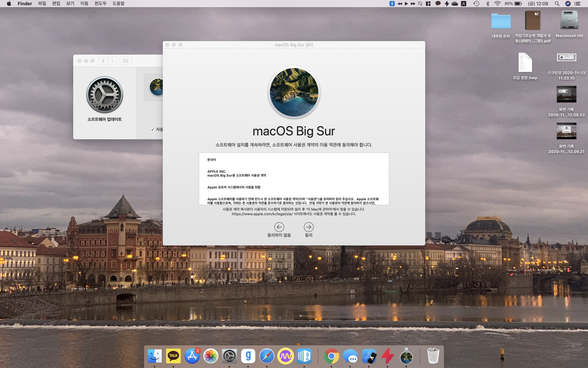Open the Trash in the Dock
Viewport: 588px width, 368px height.
coord(433,356)
